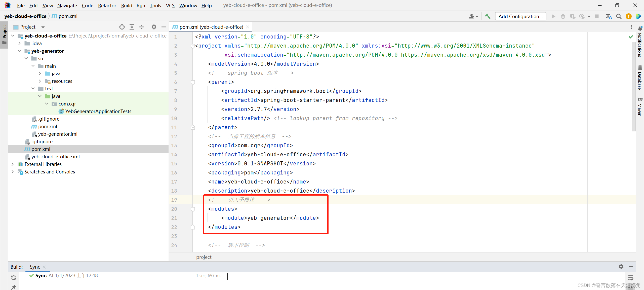This screenshot has height=290, width=644.
Task: Click the colorful plugin icon at top right
Action: coord(638,16)
